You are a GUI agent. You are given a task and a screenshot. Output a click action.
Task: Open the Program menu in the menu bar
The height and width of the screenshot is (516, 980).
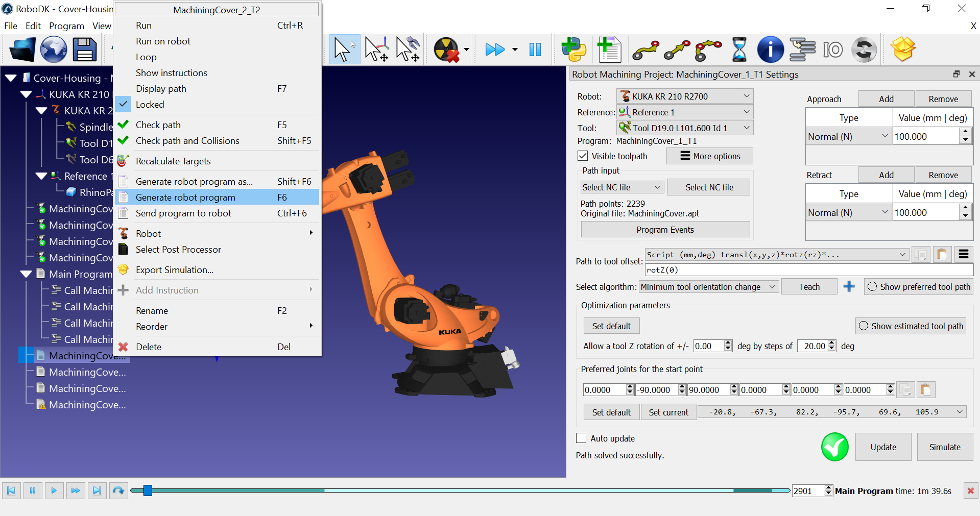[x=66, y=26]
